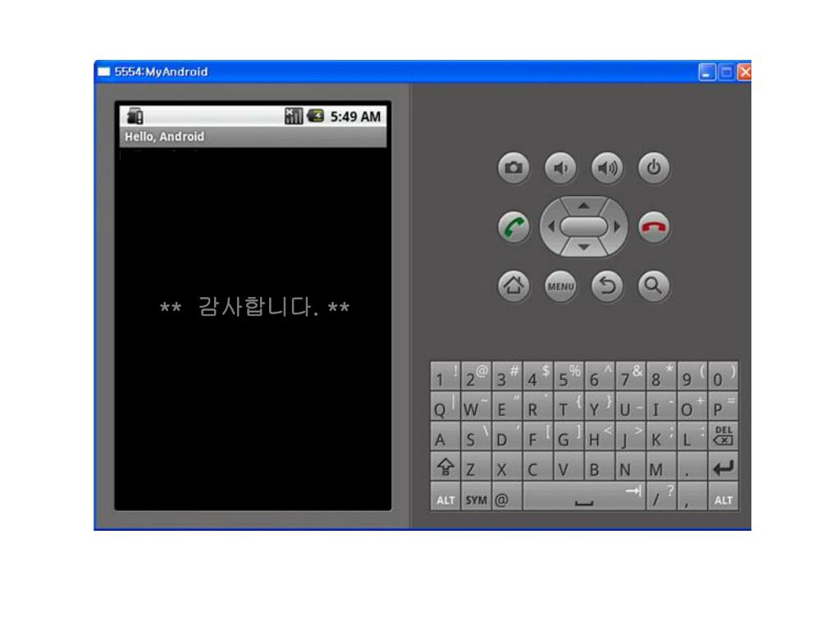Click the O key
Screen dimensions: 840x630
[692, 405]
